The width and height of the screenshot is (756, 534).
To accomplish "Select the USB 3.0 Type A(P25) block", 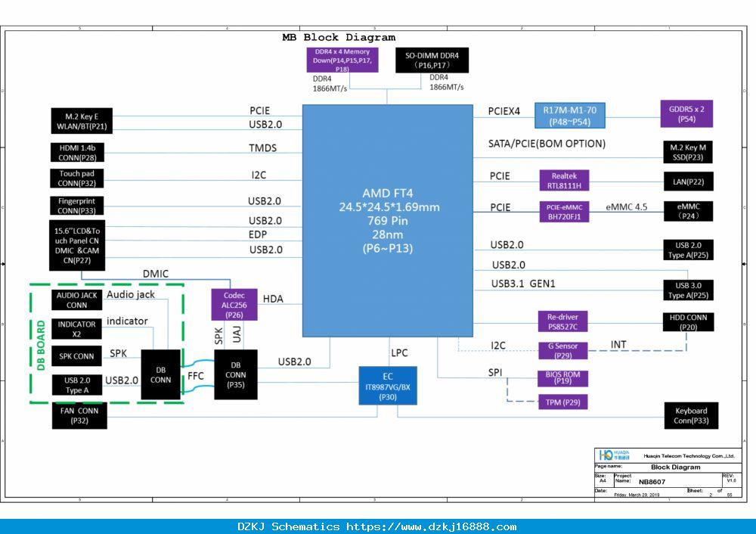I will pyautogui.click(x=688, y=290).
